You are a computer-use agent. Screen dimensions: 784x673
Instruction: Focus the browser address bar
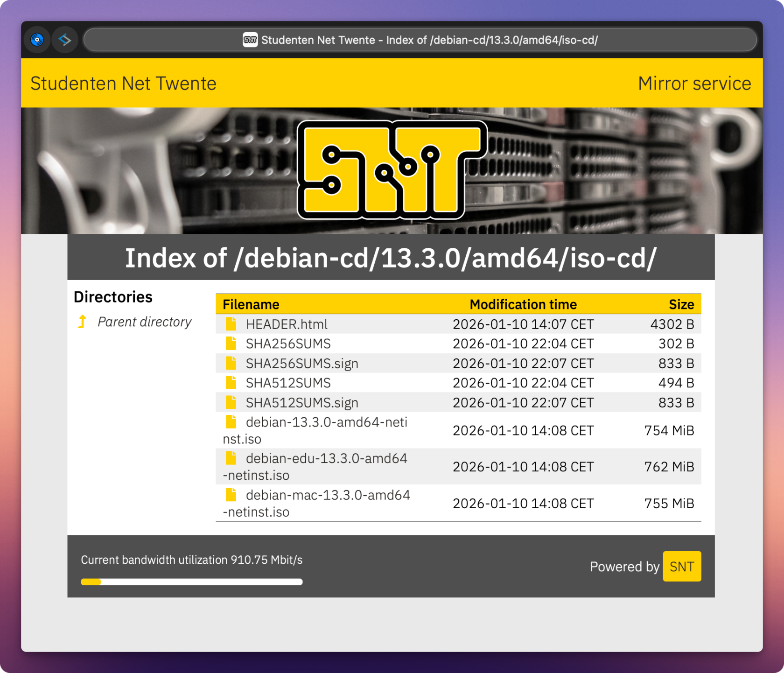(x=420, y=40)
